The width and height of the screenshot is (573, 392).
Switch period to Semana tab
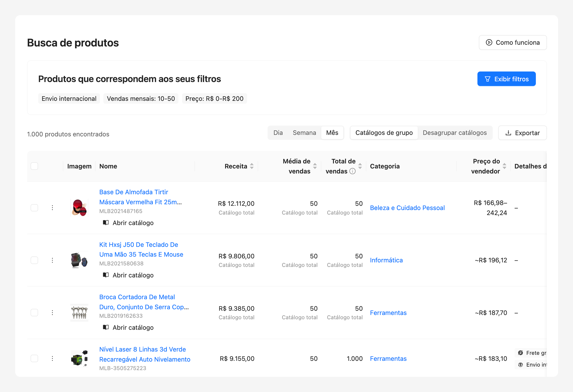(304, 133)
